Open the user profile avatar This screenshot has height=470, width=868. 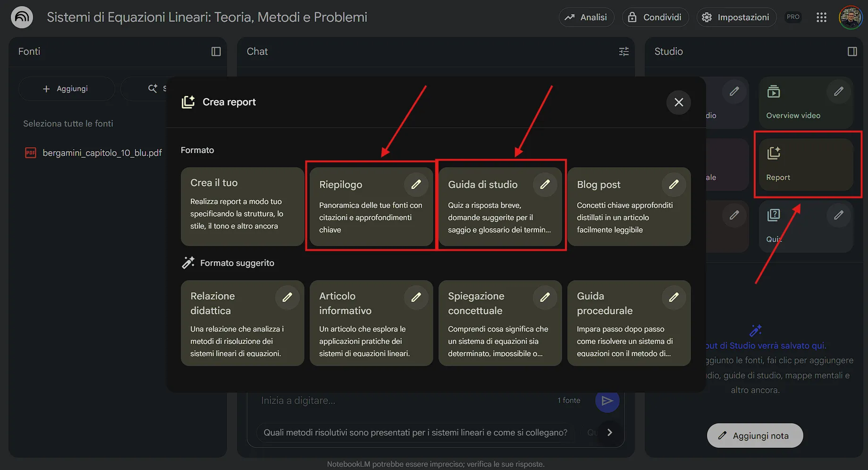851,17
